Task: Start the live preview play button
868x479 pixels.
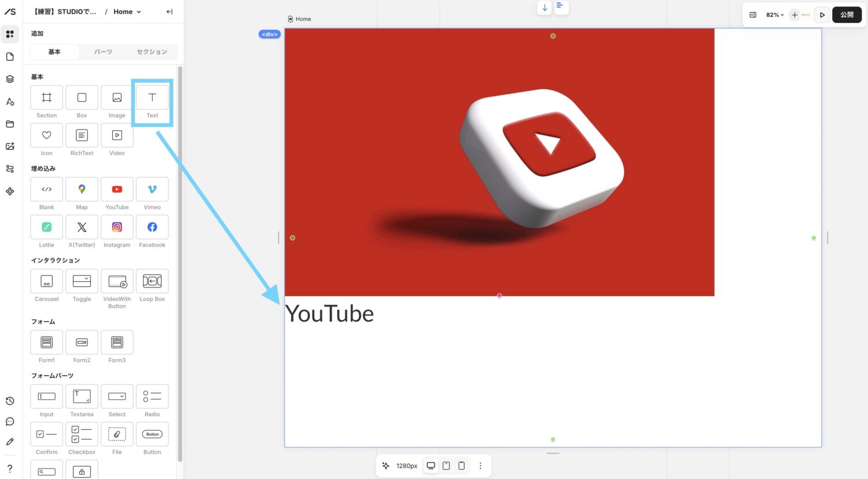Action: click(x=822, y=15)
